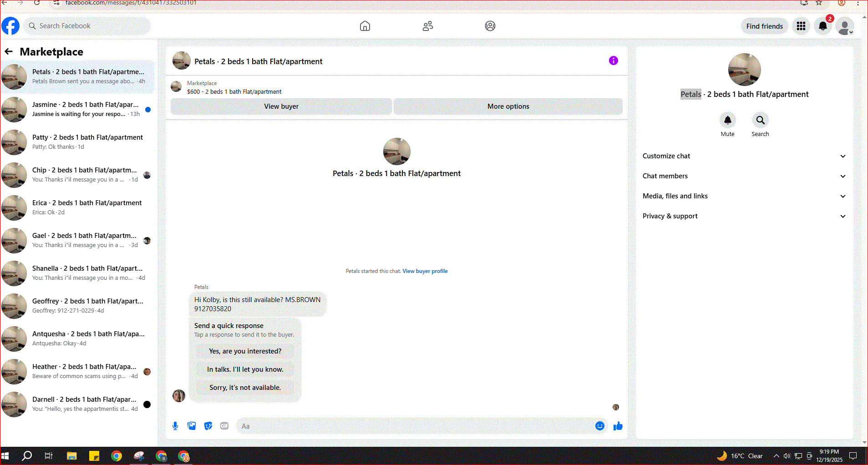The height and width of the screenshot is (465, 868).
Task: Open the Jasmine conversation
Action: 77,109
